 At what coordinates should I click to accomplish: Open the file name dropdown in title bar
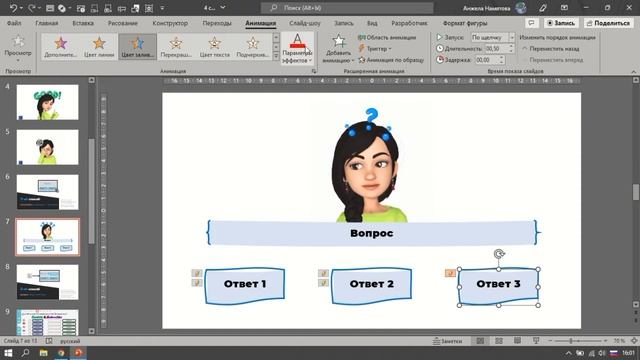pyautogui.click(x=223, y=8)
